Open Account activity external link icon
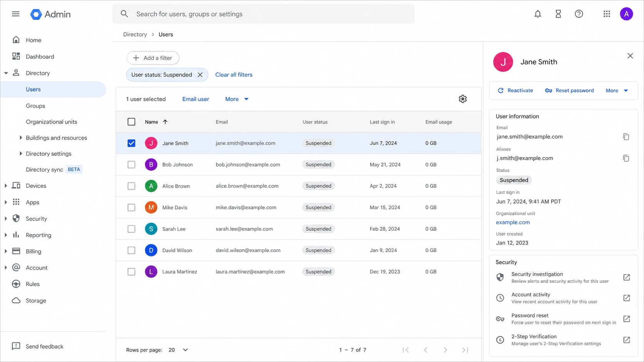 point(627,298)
